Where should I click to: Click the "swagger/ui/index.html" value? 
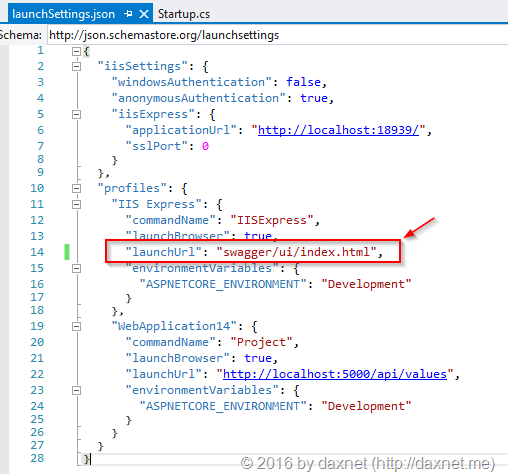click(x=296, y=252)
